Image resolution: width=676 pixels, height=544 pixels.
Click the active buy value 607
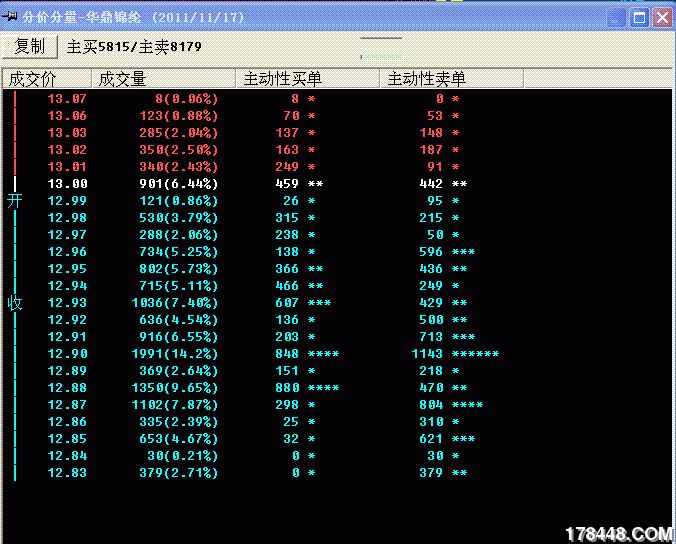[x=287, y=303]
